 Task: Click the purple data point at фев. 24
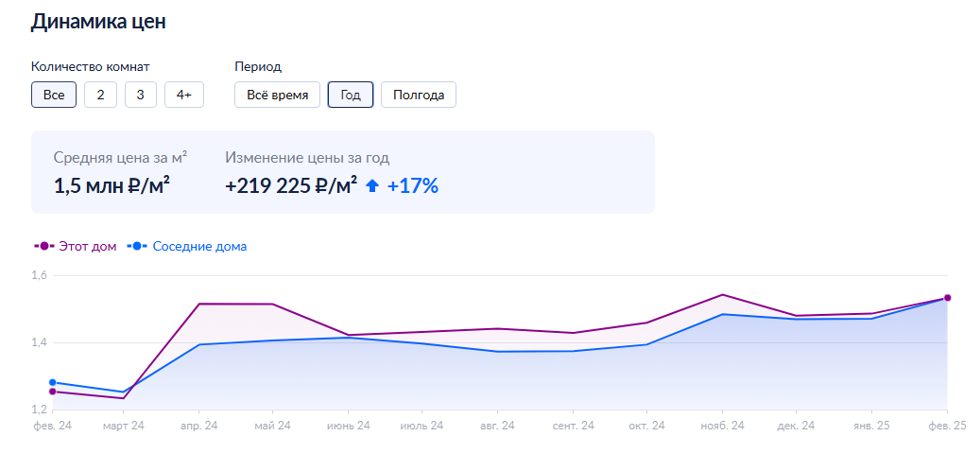click(x=53, y=392)
